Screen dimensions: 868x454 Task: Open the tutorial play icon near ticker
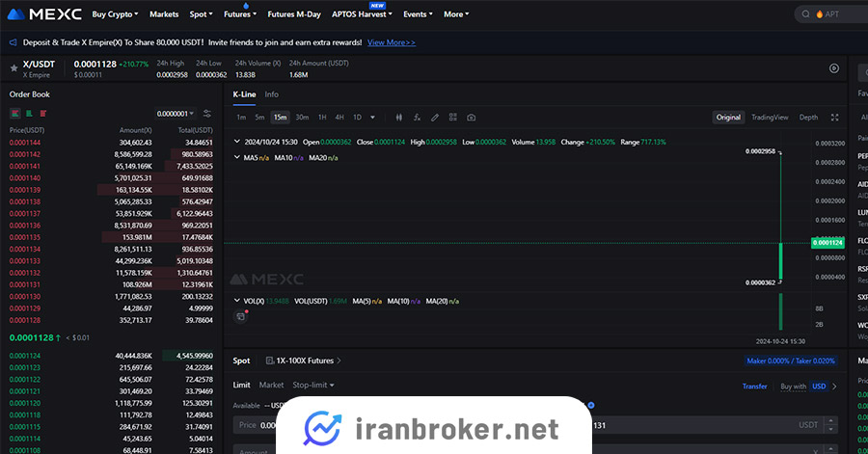pos(834,68)
